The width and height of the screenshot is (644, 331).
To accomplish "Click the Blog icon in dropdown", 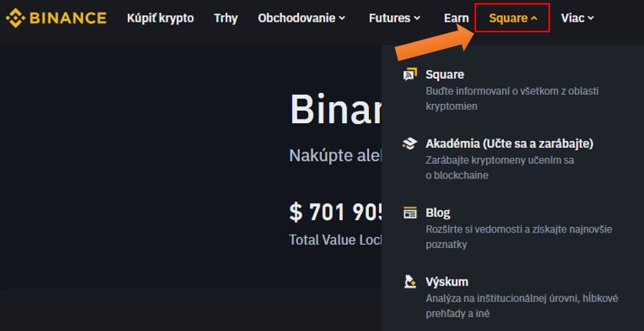I will pyautogui.click(x=410, y=212).
